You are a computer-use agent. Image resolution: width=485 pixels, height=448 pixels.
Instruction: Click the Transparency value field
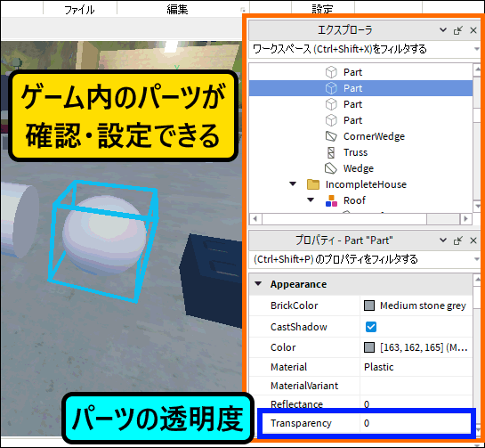416,423
